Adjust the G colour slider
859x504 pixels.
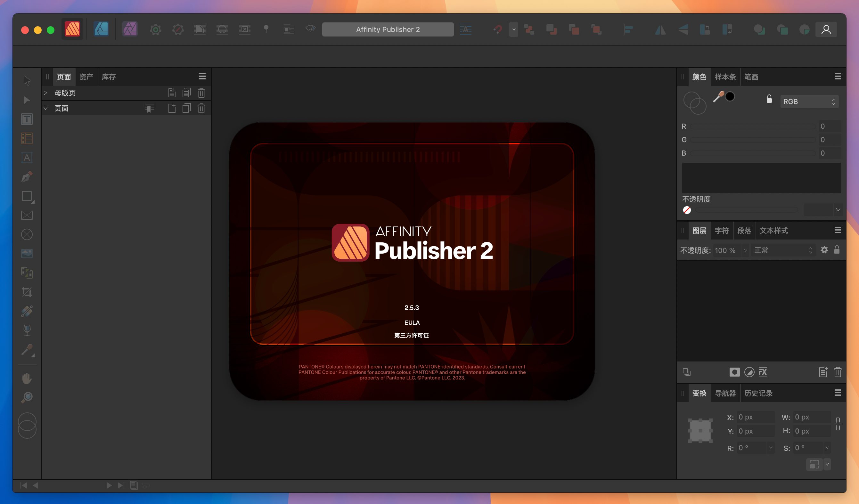point(753,140)
